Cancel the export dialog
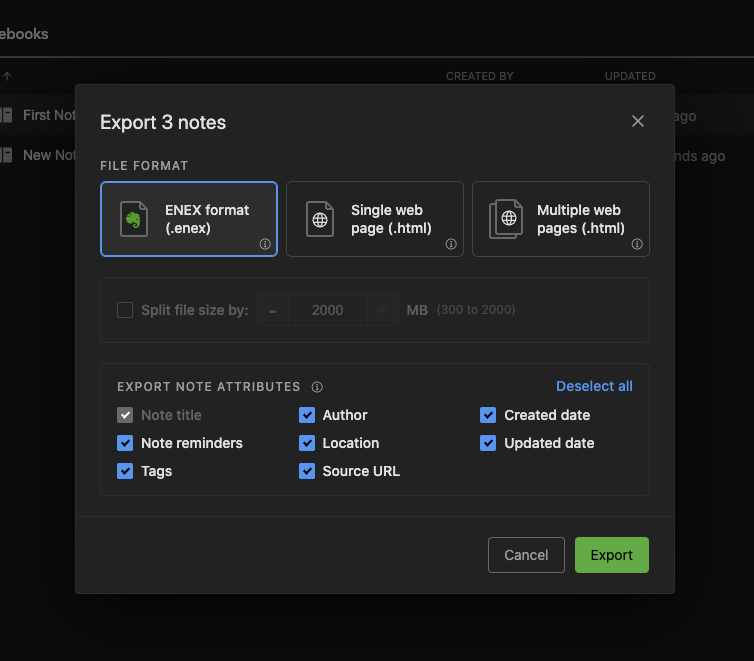Viewport: 754px width, 661px height. click(x=526, y=555)
